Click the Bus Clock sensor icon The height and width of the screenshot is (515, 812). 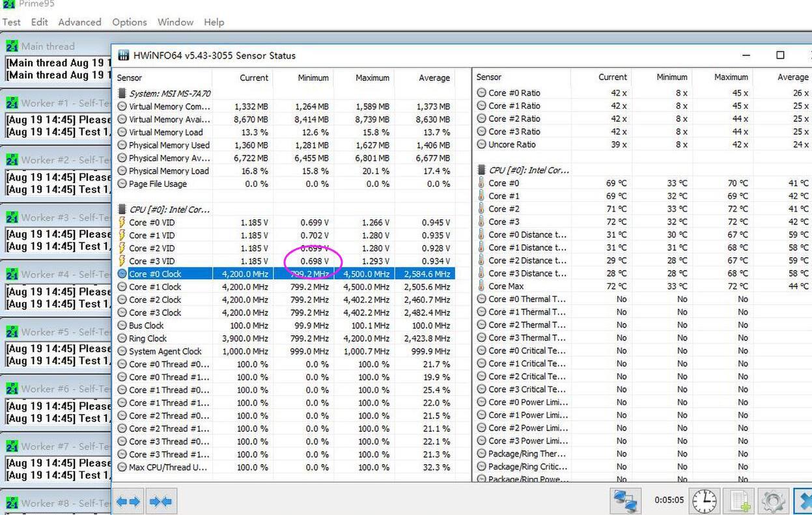[122, 326]
